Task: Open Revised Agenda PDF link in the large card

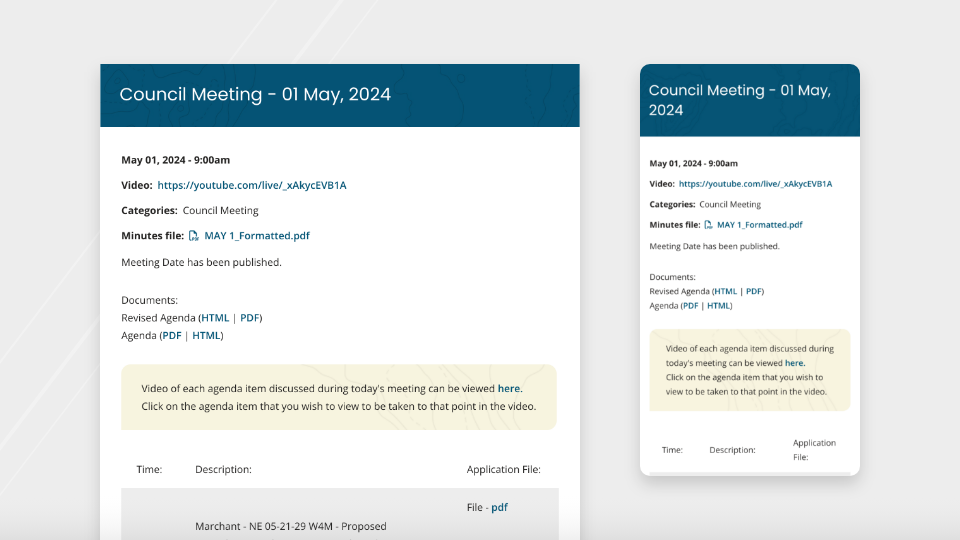Action: coord(250,318)
